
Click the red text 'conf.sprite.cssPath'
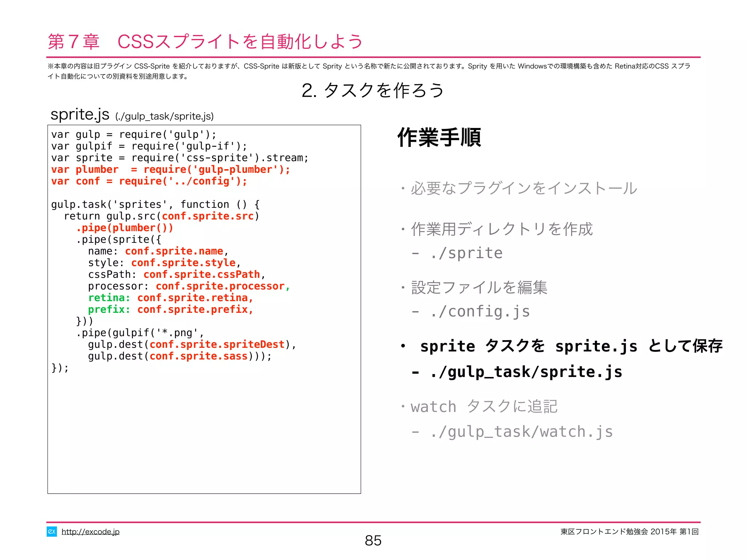pyautogui.click(x=201, y=275)
